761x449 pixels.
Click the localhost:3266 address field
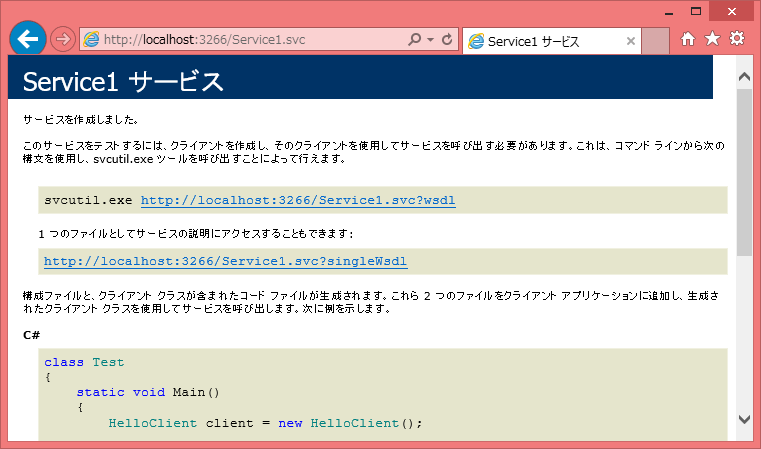(x=250, y=40)
